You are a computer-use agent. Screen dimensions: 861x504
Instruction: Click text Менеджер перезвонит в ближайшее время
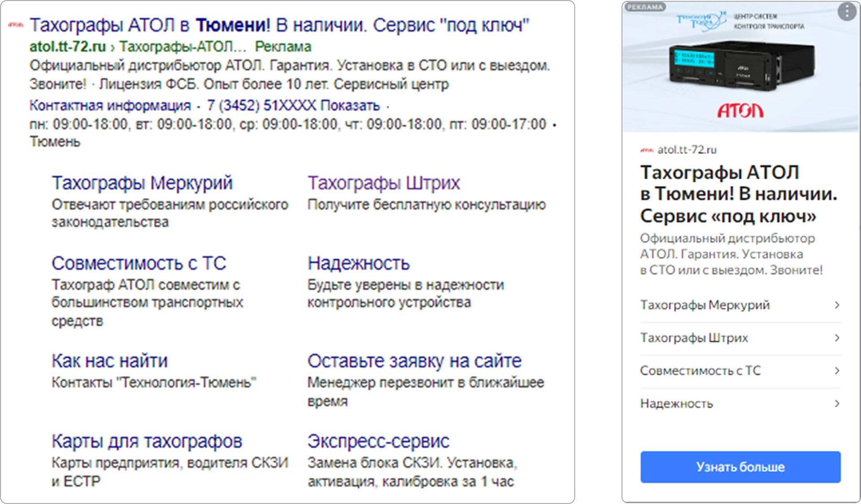point(426,391)
